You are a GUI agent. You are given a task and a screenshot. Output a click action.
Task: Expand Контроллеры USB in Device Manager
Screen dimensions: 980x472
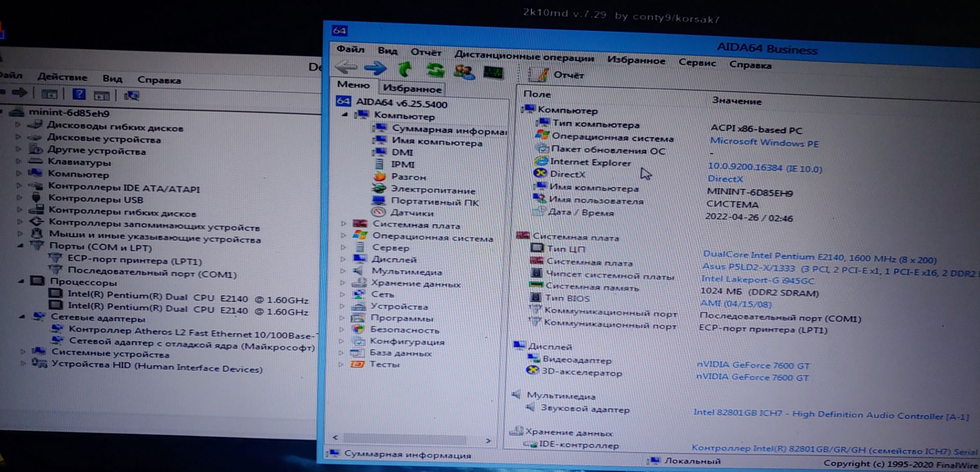click(x=19, y=198)
